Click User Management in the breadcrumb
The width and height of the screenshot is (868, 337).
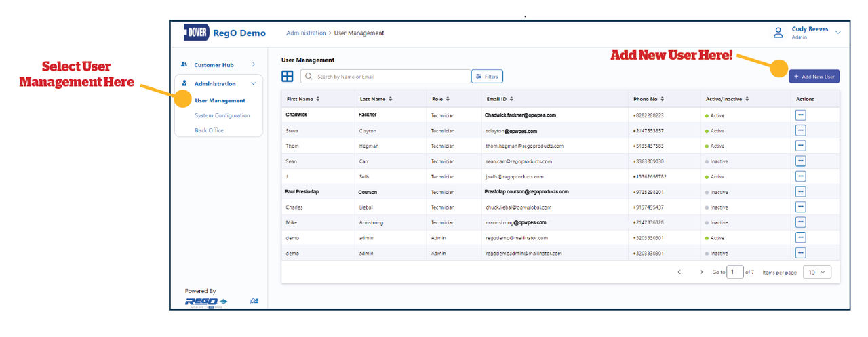pos(359,33)
